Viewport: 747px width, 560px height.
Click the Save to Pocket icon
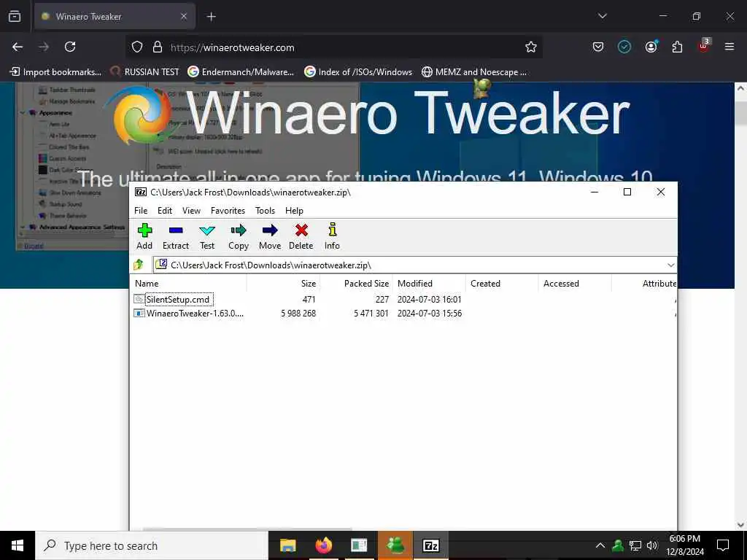click(x=598, y=47)
